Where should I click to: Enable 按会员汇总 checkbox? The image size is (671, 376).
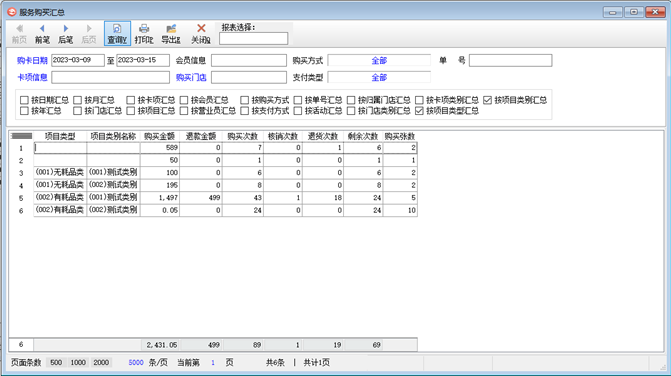pyautogui.click(x=184, y=100)
